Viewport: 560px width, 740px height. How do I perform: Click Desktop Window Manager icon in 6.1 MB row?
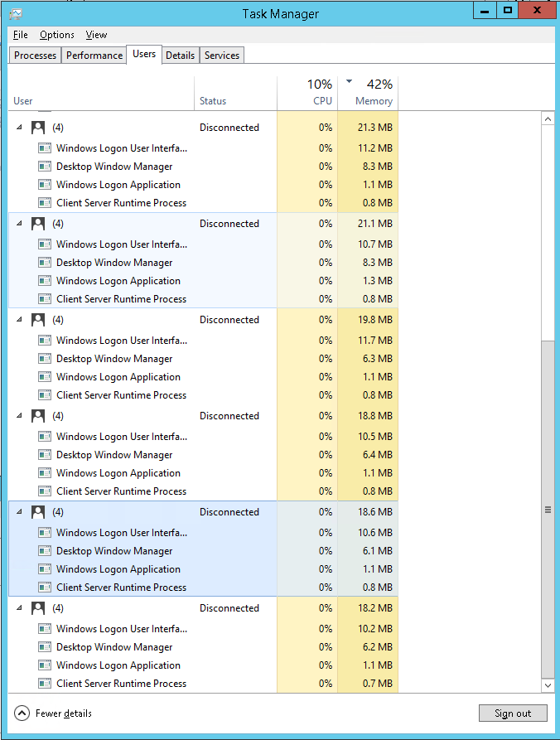(x=45, y=551)
